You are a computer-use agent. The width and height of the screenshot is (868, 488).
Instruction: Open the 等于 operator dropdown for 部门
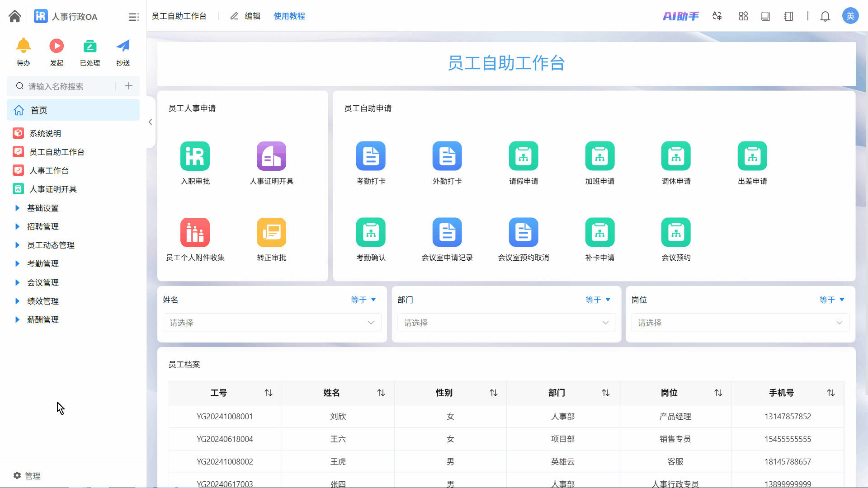[x=598, y=300]
